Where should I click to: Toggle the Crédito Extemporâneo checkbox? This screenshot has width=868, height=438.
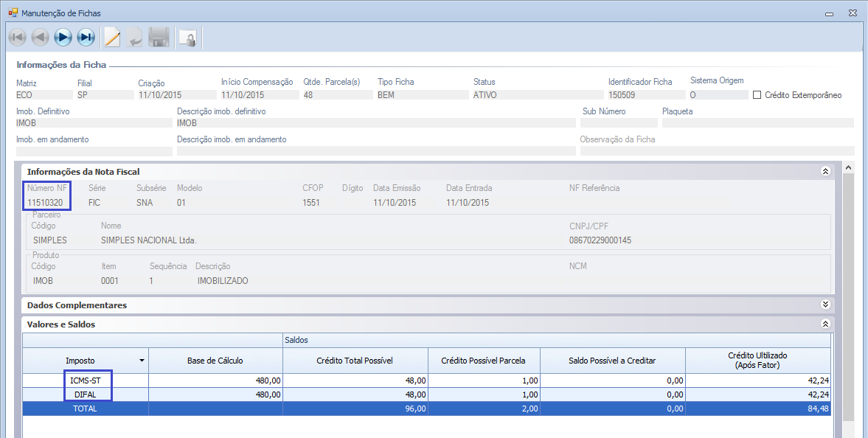click(x=757, y=95)
